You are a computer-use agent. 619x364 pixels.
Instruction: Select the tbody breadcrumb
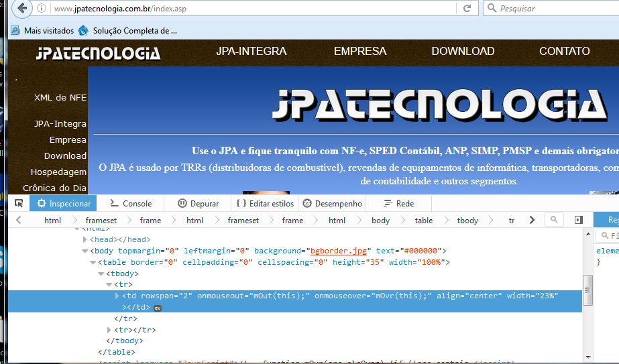(x=467, y=221)
